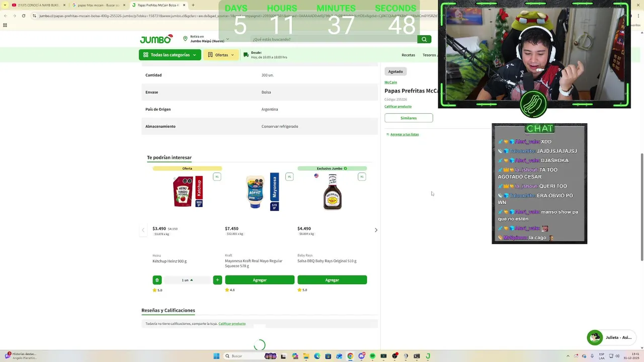Screen dimensions: 644x362
Task: Open Mayonesa Kraft Real Mayo product title
Action: click(x=254, y=263)
